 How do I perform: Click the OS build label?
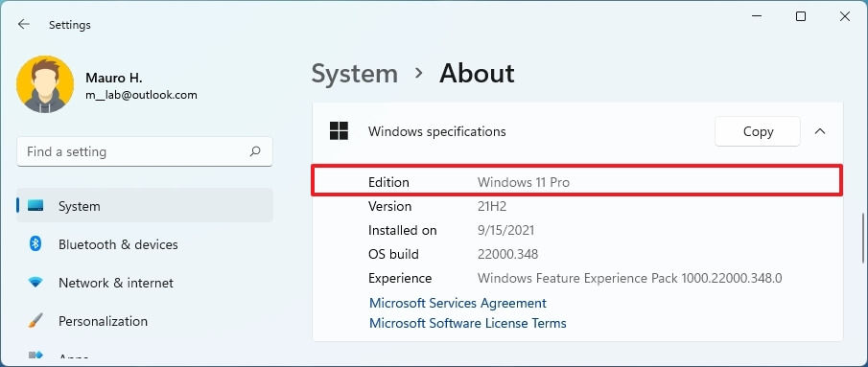coord(393,254)
